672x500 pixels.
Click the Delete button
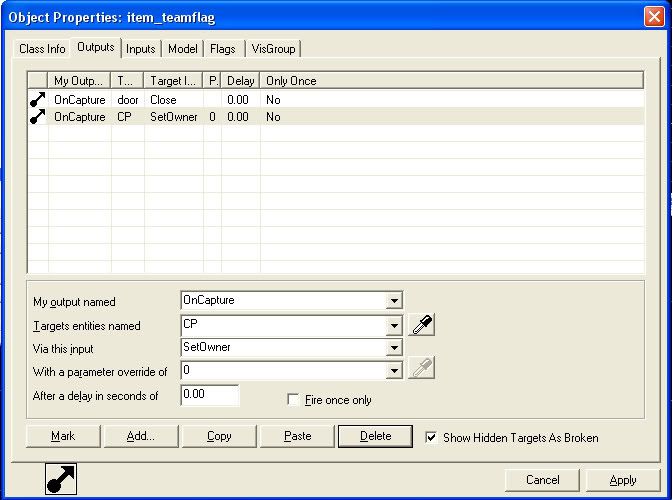click(375, 436)
